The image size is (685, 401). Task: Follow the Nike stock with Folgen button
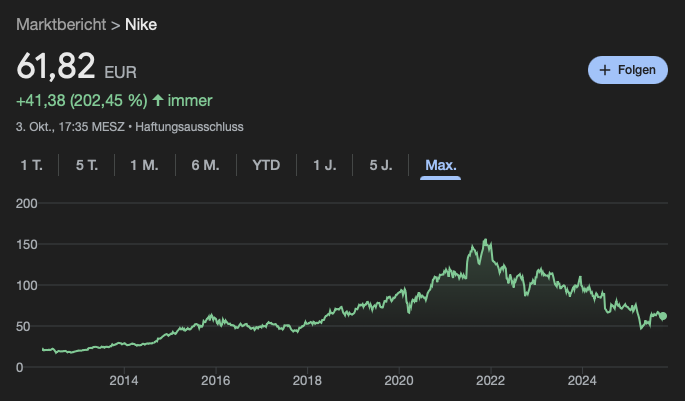click(x=627, y=70)
